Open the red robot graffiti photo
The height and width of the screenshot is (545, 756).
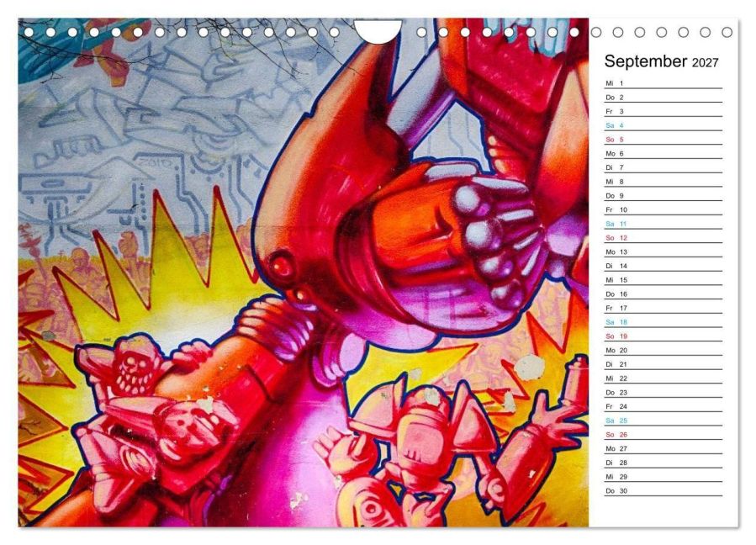pyautogui.click(x=304, y=272)
